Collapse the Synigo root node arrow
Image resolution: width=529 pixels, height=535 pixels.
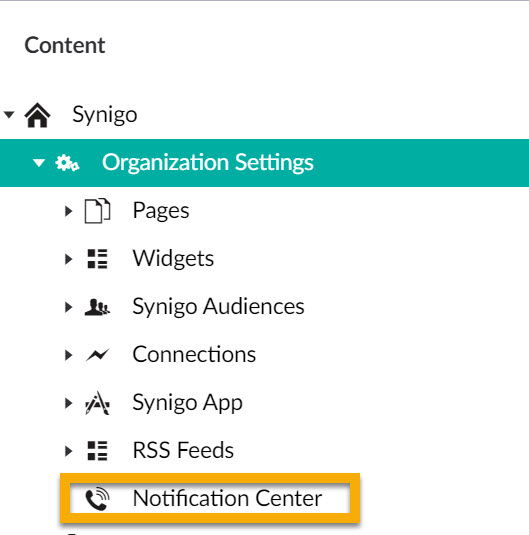pos(9,115)
